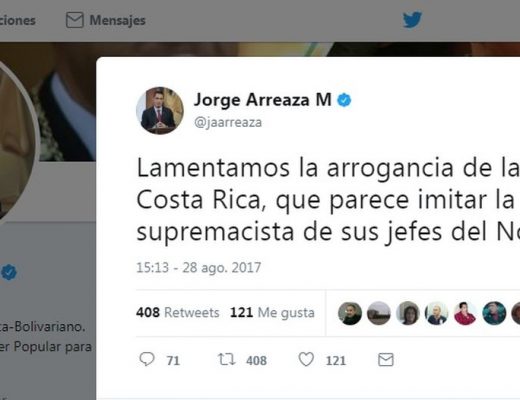View the 121 Me gusta list
Image resolution: width=520 pixels, height=400 pixels.
272,313
